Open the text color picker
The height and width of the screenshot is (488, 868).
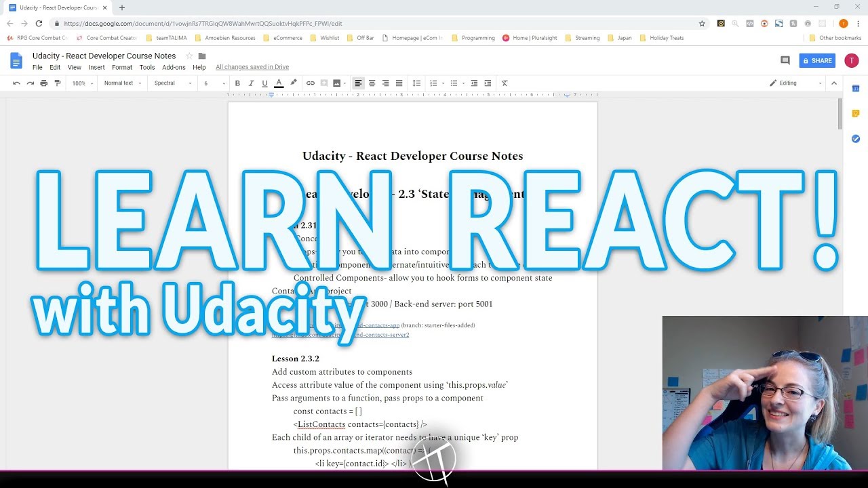tap(279, 83)
